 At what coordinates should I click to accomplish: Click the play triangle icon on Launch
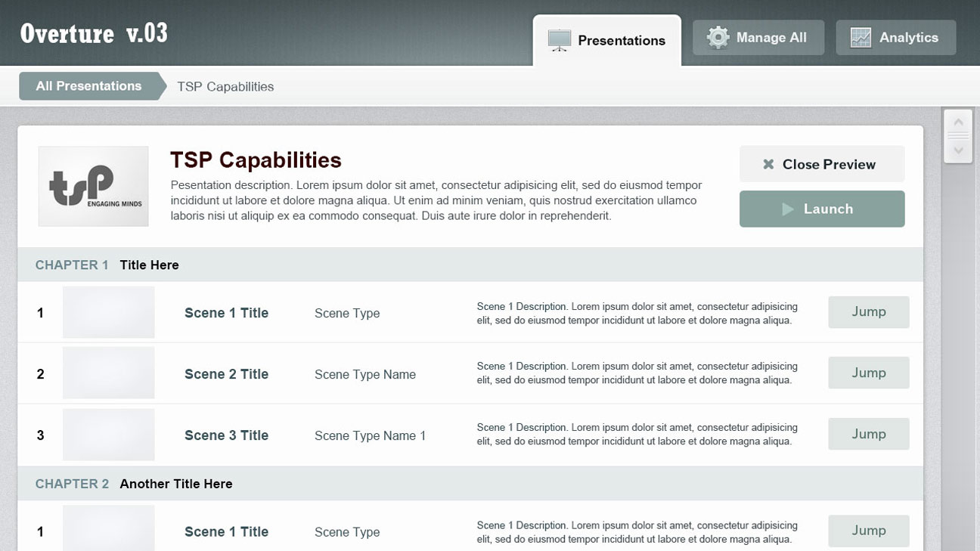(787, 209)
